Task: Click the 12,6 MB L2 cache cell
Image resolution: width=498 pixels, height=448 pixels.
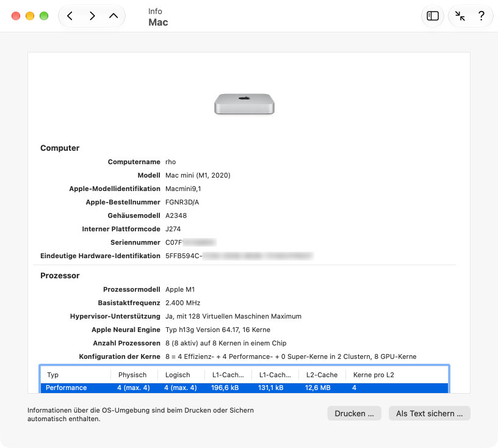Action: point(317,388)
